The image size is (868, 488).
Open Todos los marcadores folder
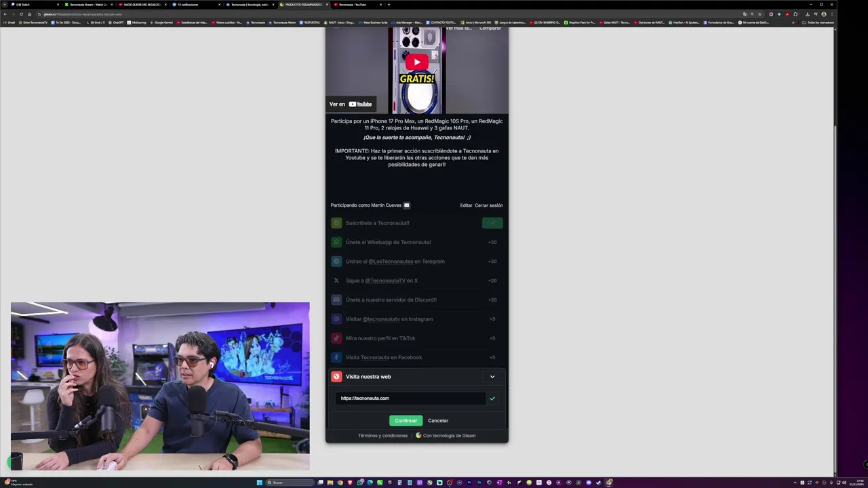pyautogui.click(x=818, y=22)
